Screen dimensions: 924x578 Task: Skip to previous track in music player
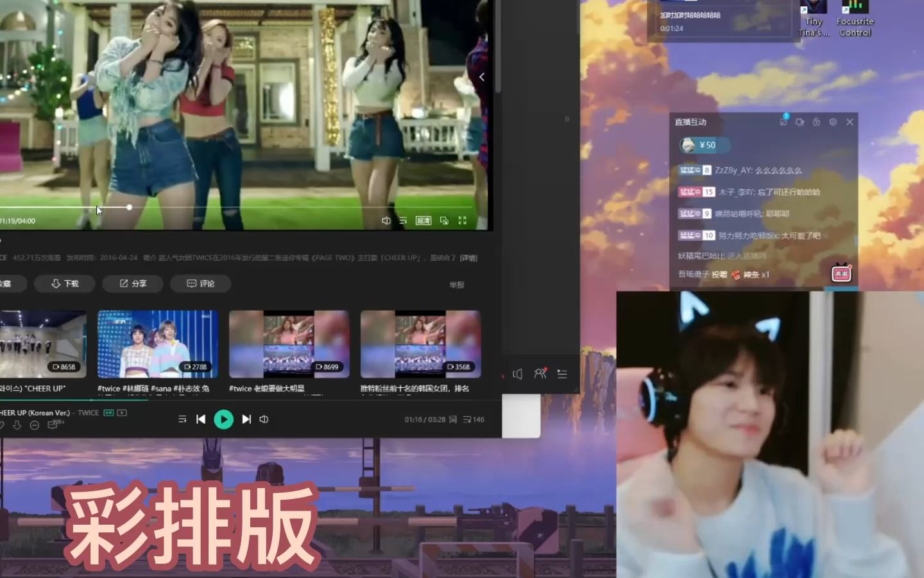[x=201, y=419]
